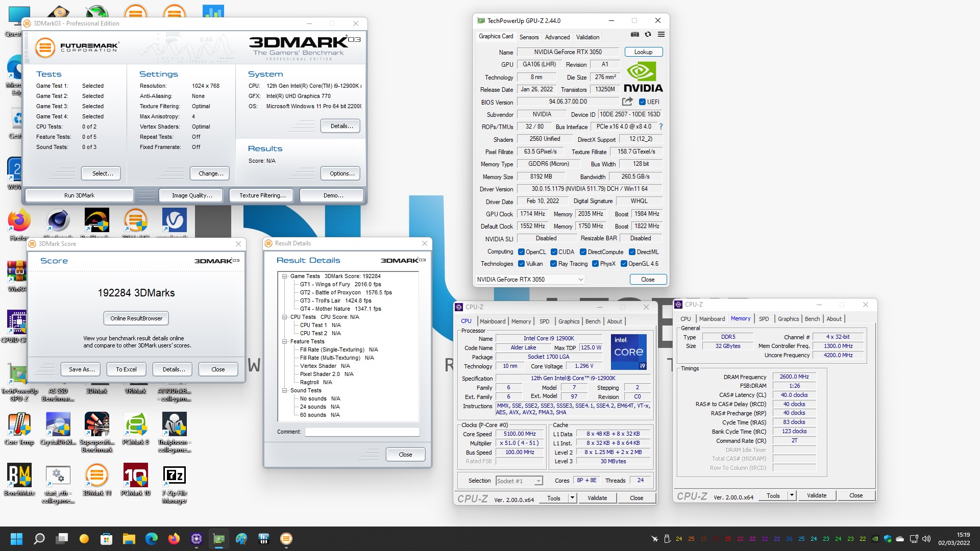Open Thaiphoon desktop shortcut
This screenshot has width=980, height=551.
(x=174, y=432)
